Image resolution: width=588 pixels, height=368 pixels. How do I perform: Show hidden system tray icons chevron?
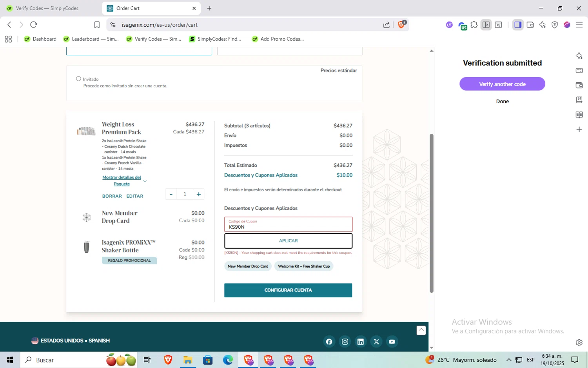coord(508,360)
